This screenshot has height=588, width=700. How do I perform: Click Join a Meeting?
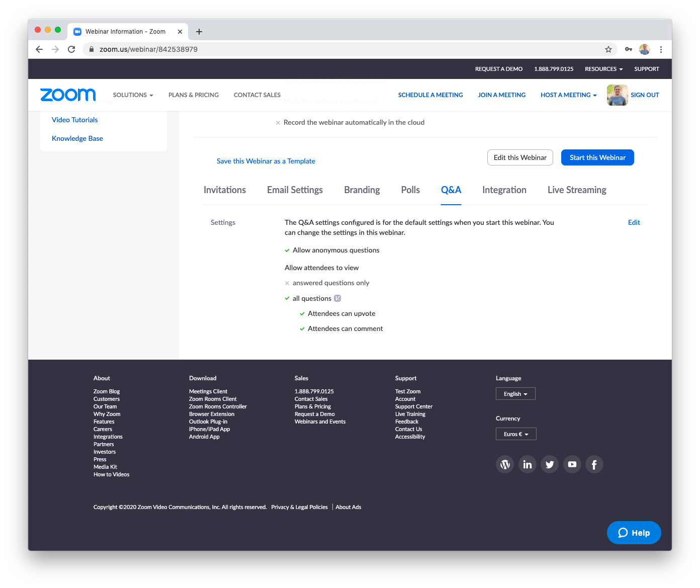pyautogui.click(x=502, y=95)
